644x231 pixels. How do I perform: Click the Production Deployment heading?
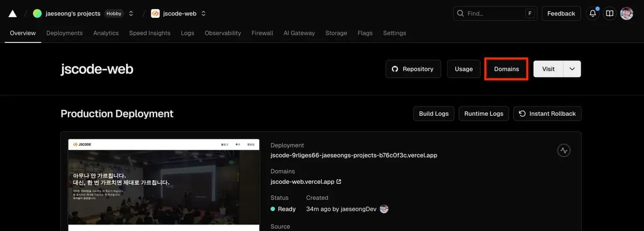(x=117, y=114)
